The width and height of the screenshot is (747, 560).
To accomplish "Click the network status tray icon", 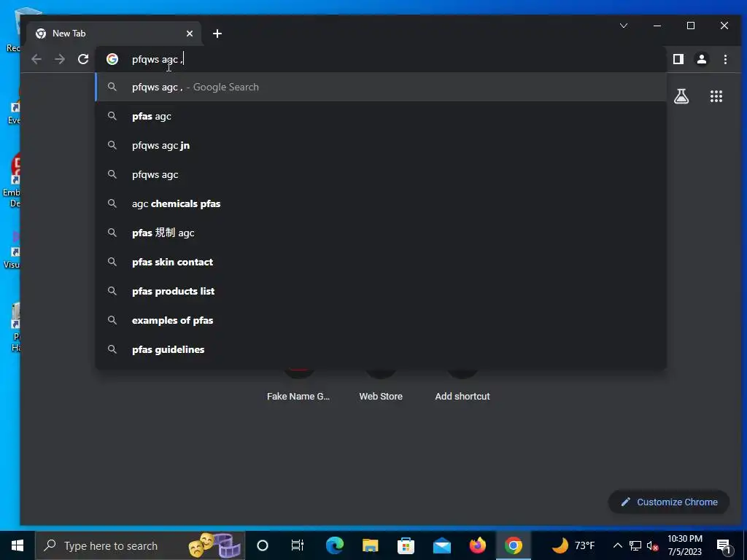I will [x=635, y=545].
